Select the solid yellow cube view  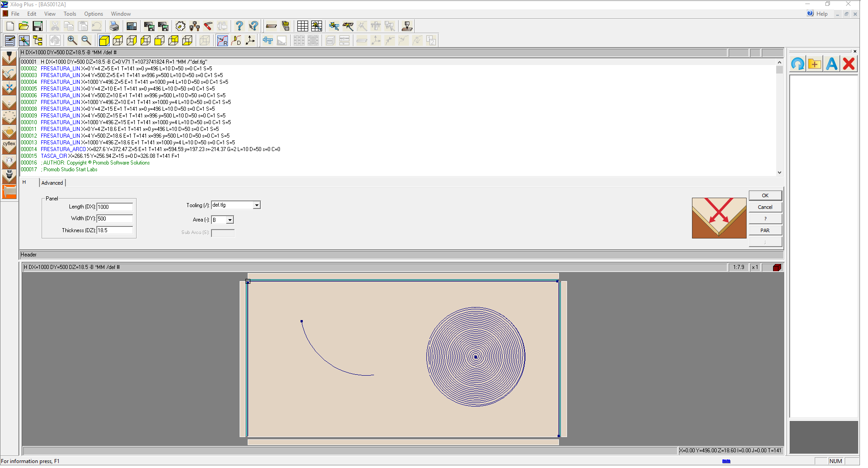[104, 40]
